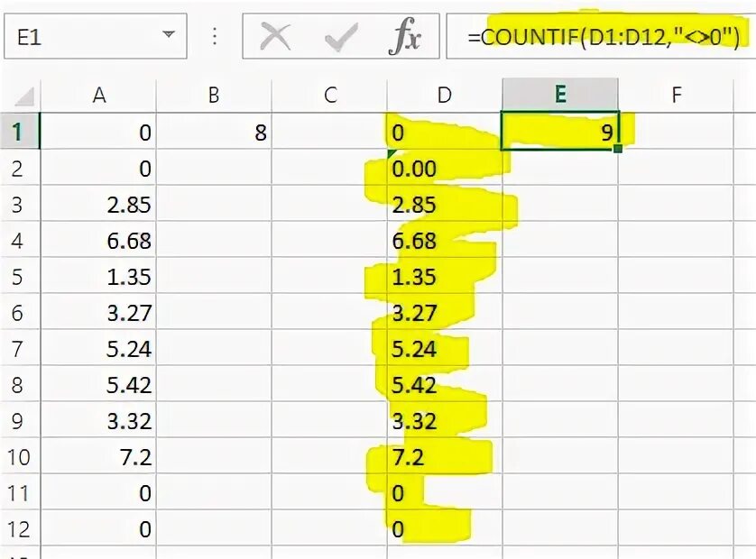Open the Insert Function fx icon
The height and width of the screenshot is (559, 756).
click(405, 37)
